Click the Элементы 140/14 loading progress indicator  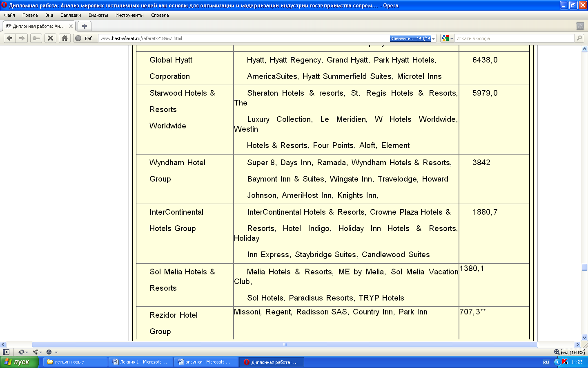(x=410, y=38)
